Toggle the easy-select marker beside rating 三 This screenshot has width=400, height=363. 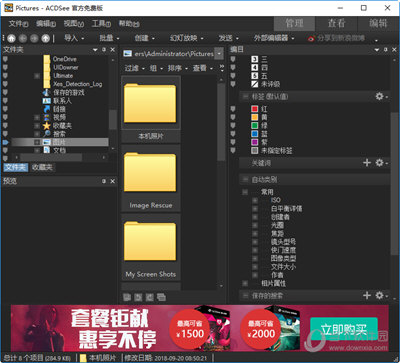233,59
